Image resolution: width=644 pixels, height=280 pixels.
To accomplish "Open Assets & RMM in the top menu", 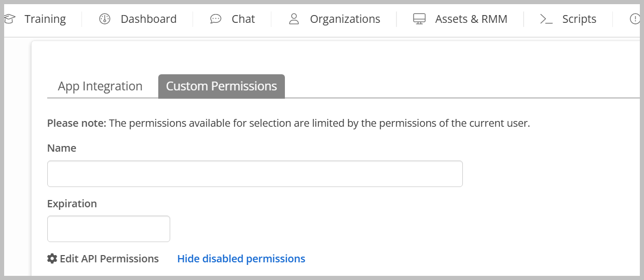I will click(471, 19).
